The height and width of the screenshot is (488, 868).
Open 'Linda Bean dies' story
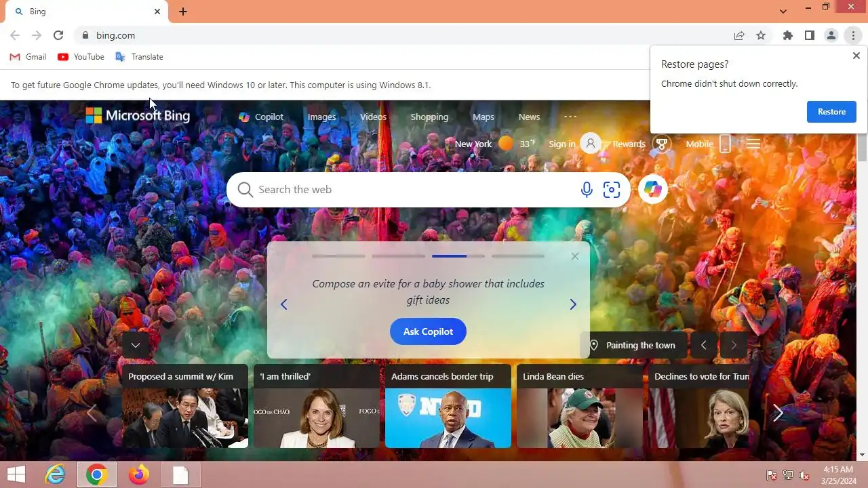[x=580, y=406]
